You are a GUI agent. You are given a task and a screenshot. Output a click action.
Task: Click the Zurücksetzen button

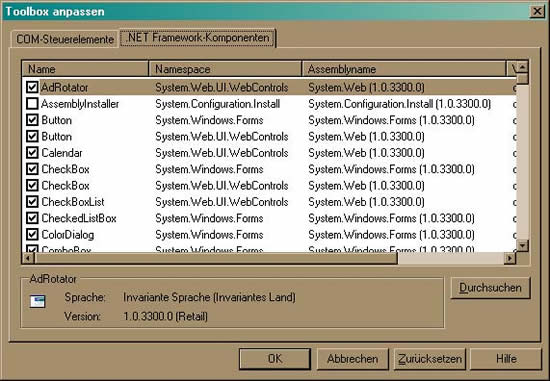click(x=430, y=359)
